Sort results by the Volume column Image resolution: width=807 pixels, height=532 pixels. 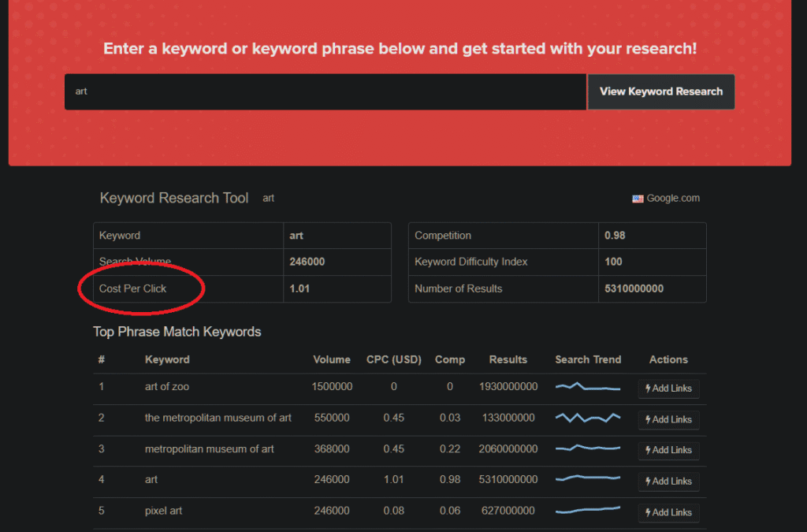point(331,359)
